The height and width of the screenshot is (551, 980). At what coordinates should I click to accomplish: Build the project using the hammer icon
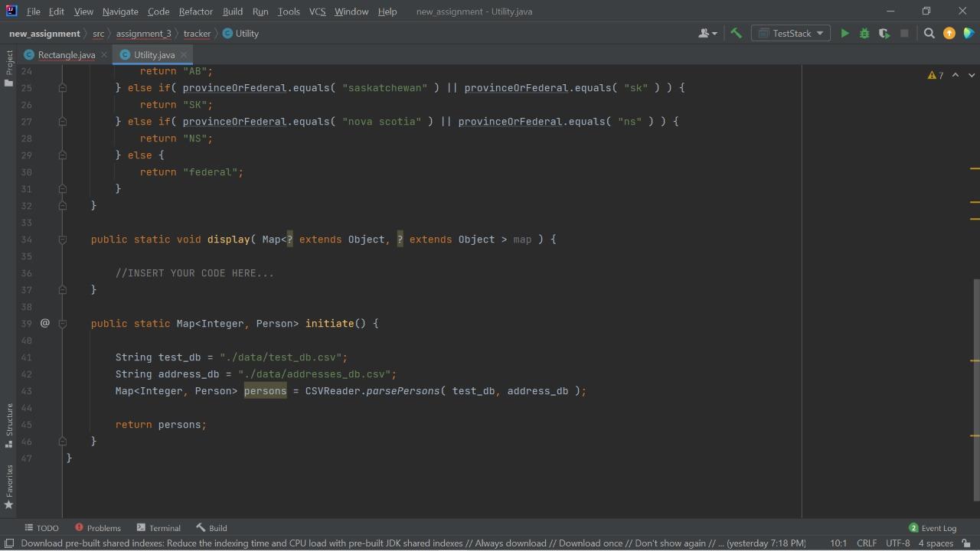[x=736, y=33]
